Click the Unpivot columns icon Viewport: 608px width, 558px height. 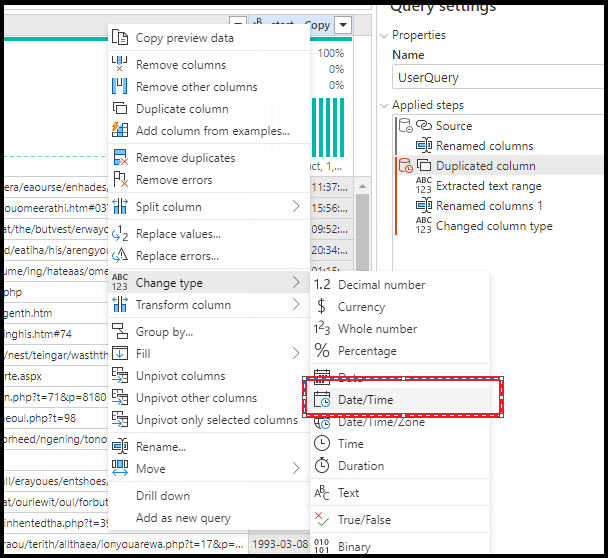120,375
